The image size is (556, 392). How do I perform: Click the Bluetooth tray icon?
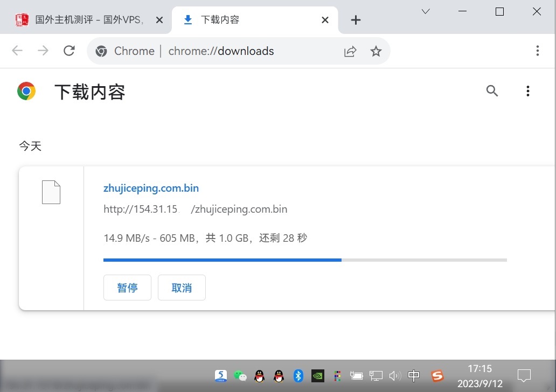point(298,375)
